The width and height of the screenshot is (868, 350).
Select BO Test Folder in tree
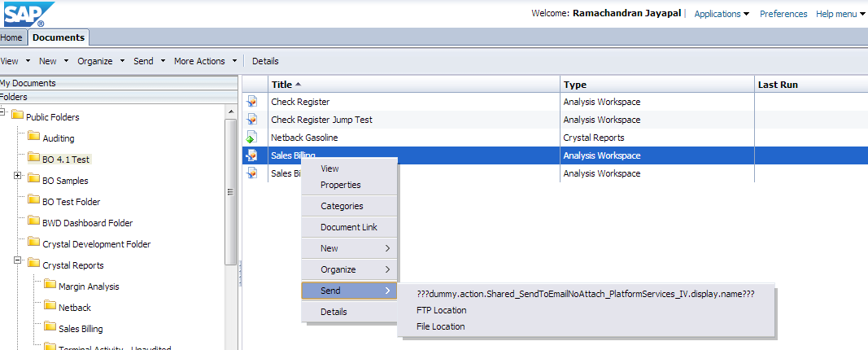(72, 202)
